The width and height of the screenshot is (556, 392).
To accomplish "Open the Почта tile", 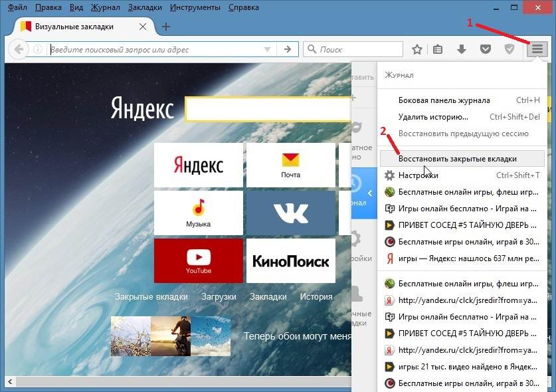I will (291, 165).
